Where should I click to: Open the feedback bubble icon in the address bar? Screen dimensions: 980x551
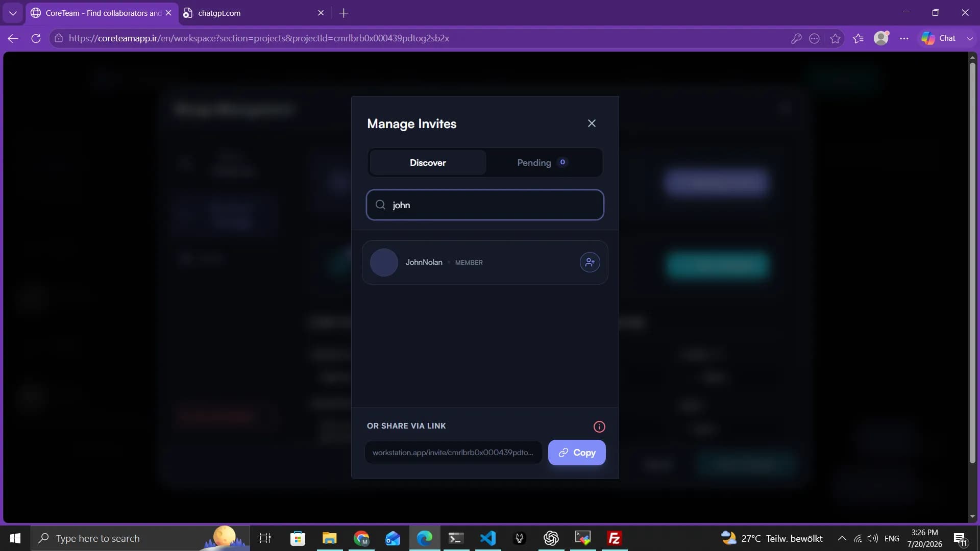[815, 38]
